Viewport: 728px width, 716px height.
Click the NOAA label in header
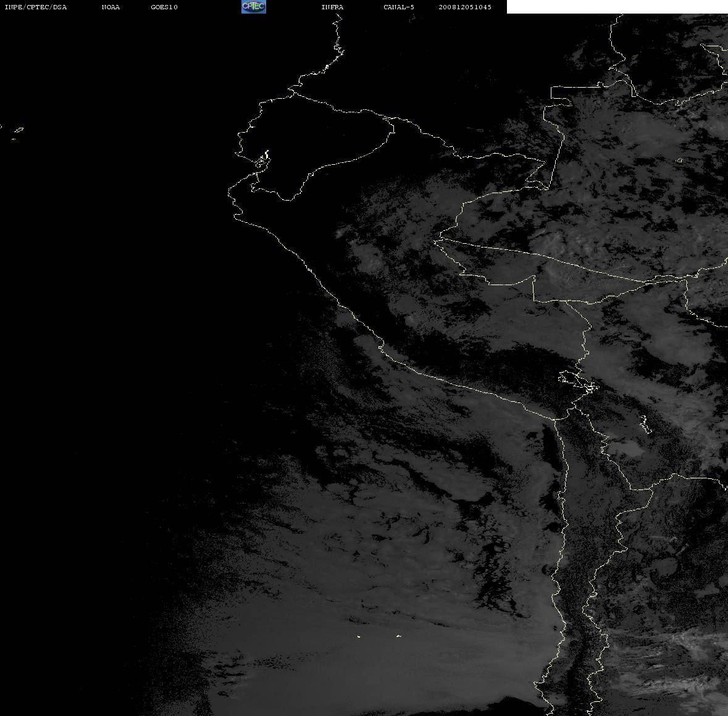pyautogui.click(x=111, y=7)
